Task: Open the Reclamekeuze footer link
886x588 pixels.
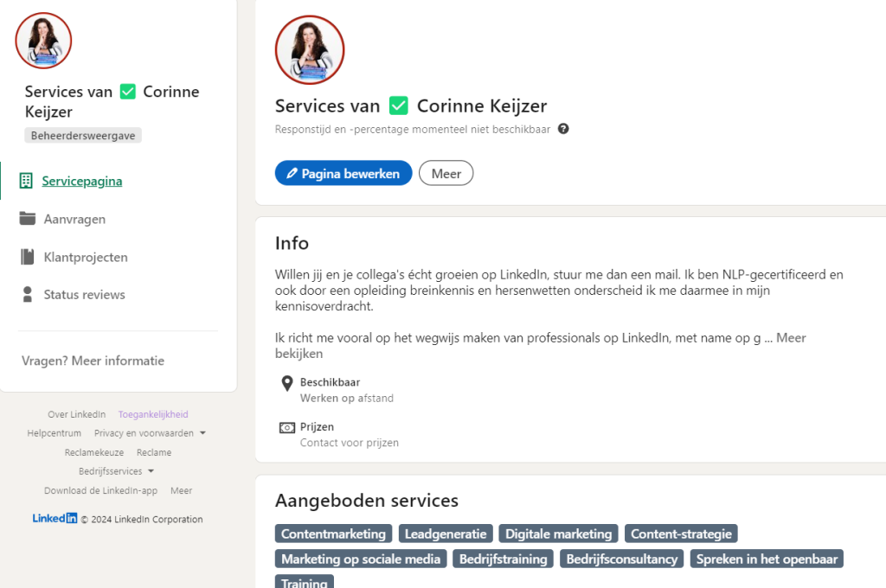Action: click(x=94, y=452)
